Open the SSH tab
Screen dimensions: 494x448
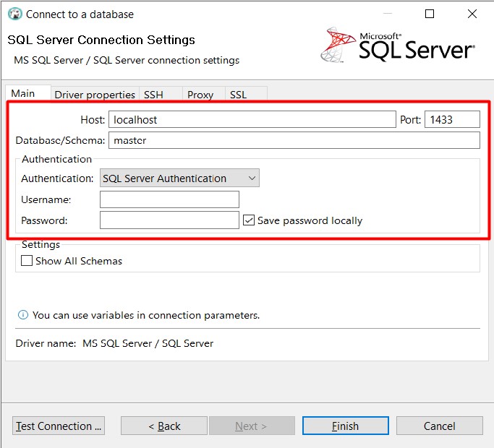pyautogui.click(x=153, y=95)
